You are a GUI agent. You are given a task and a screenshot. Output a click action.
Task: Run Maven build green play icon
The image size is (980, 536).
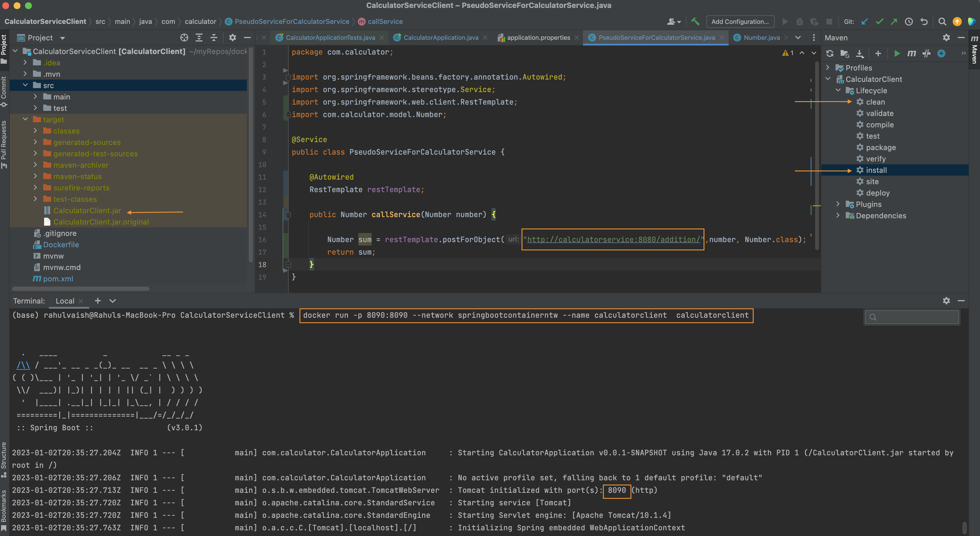pyautogui.click(x=897, y=54)
